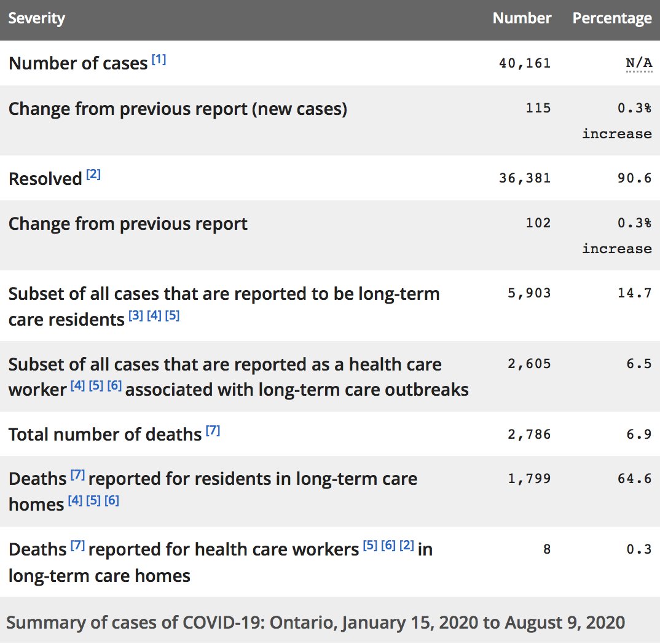Open footnote [2] next to Resolved
Image resolution: width=660 pixels, height=644 pixels.
click(93, 175)
